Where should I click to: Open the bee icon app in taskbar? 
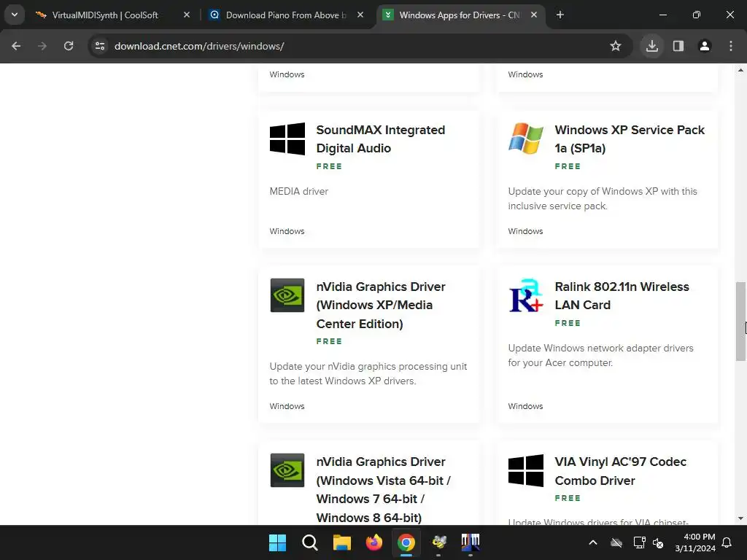tap(438, 542)
